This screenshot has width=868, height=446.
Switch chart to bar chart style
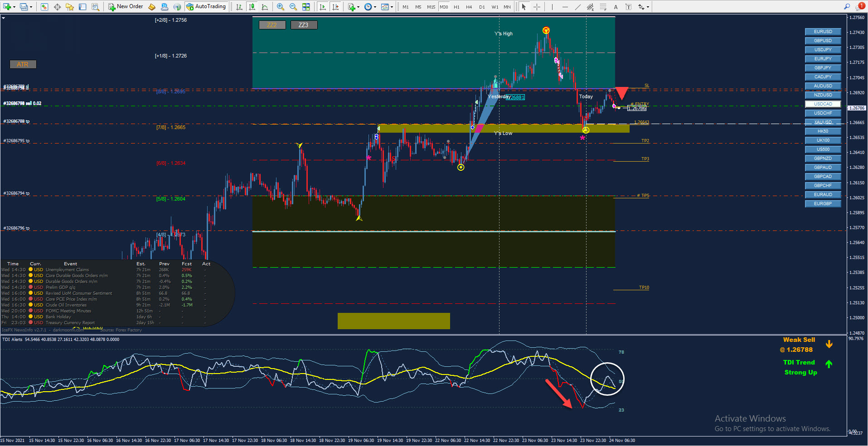click(239, 7)
